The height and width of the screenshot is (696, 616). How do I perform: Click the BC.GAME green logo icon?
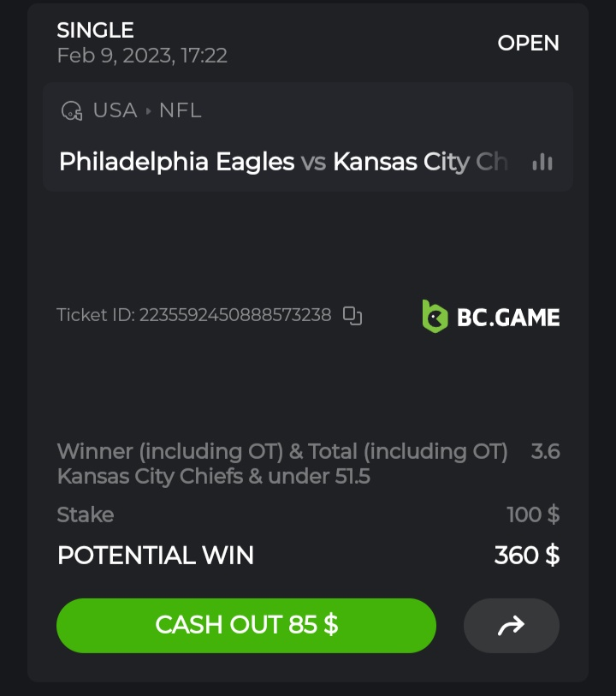click(435, 316)
